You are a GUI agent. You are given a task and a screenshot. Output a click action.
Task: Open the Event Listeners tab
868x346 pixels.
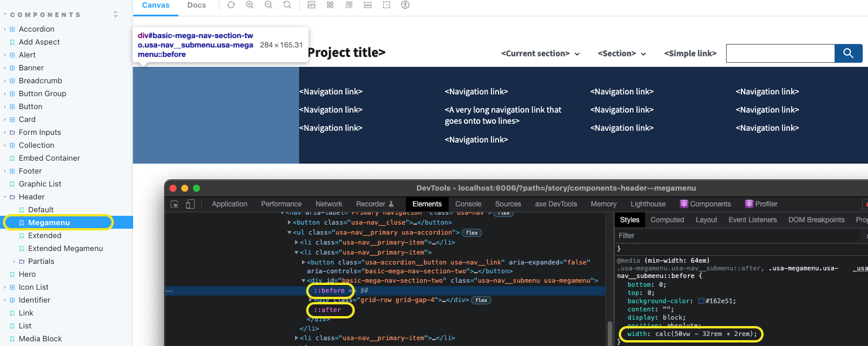(752, 220)
